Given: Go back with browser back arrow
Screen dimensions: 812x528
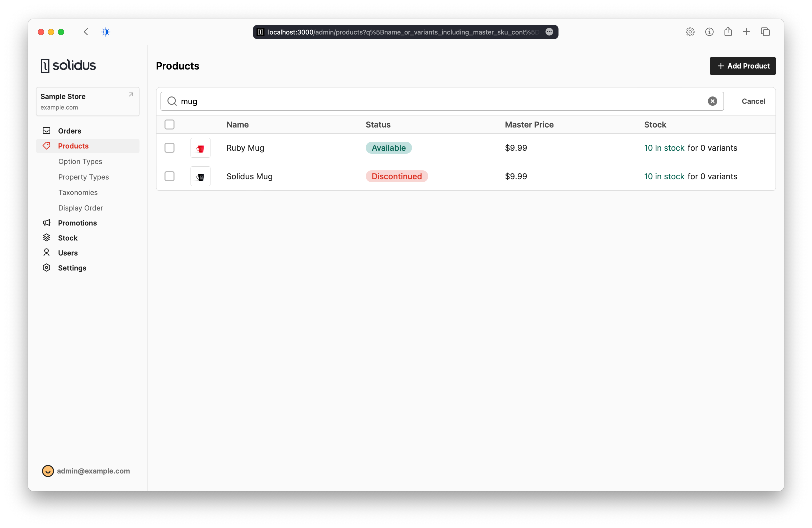Looking at the screenshot, I should 86,32.
